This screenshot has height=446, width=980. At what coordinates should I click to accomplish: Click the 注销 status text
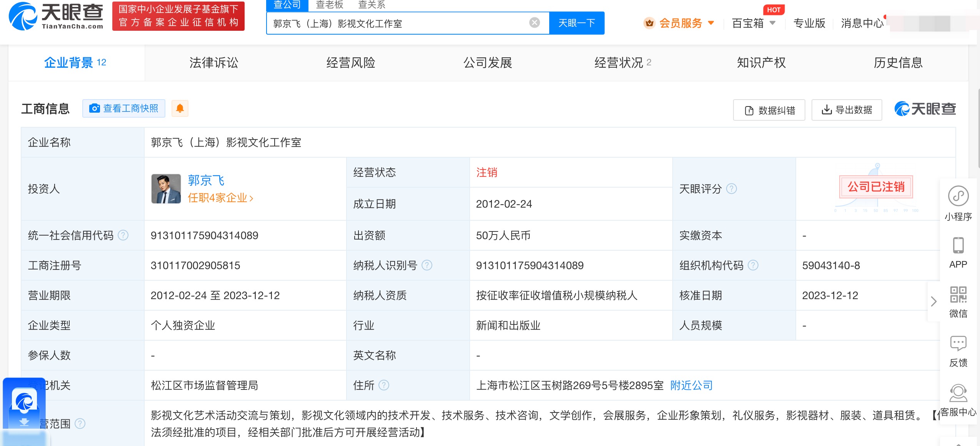click(487, 172)
